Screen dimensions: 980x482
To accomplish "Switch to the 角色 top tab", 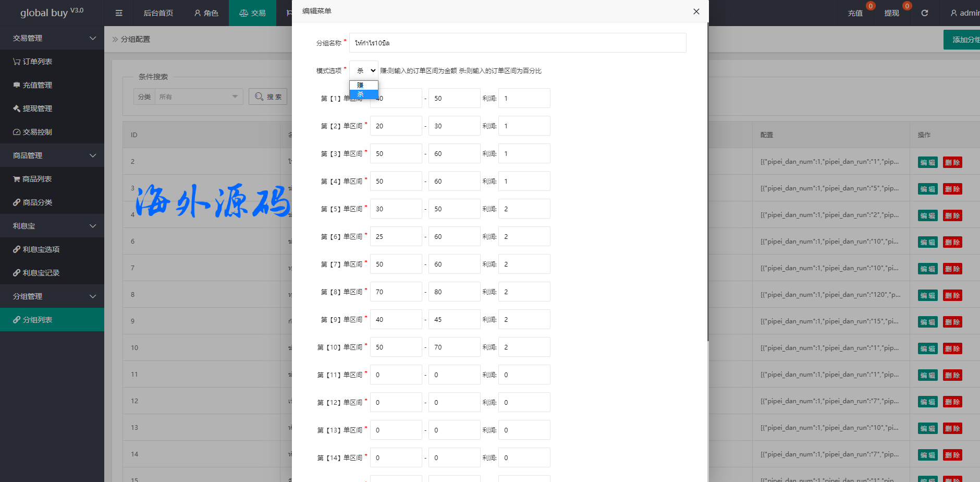I will coord(206,13).
